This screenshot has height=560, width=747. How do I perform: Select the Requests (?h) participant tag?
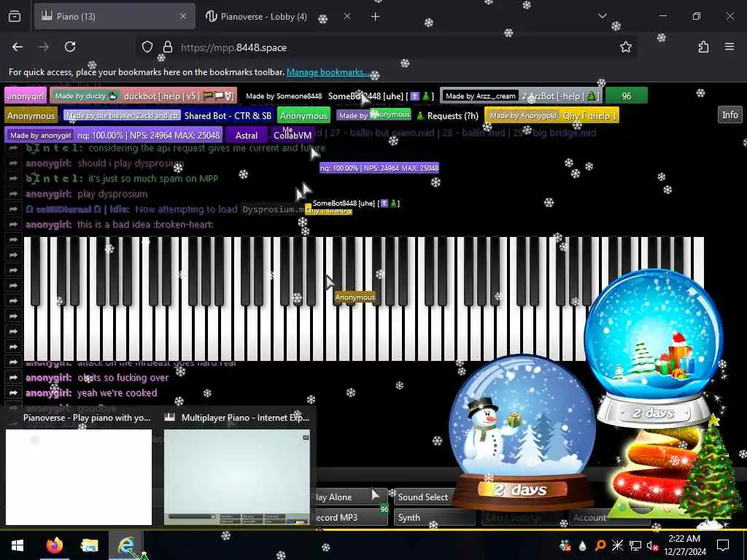pyautogui.click(x=409, y=116)
